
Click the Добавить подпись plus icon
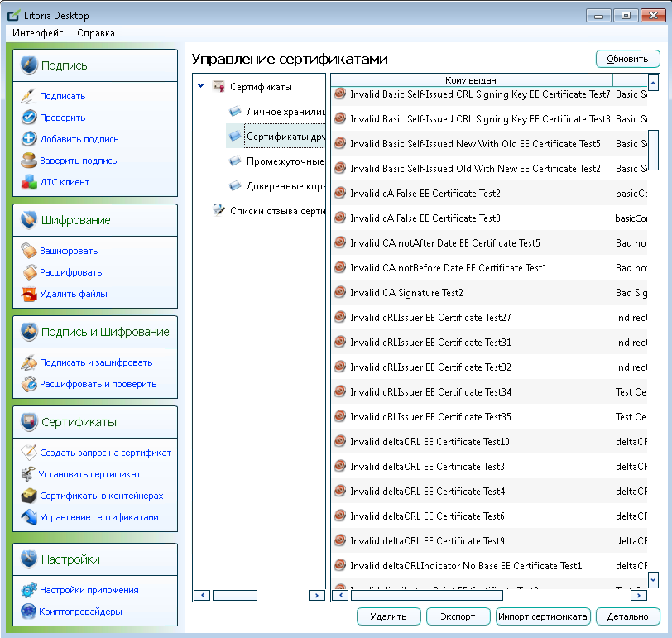[29, 139]
